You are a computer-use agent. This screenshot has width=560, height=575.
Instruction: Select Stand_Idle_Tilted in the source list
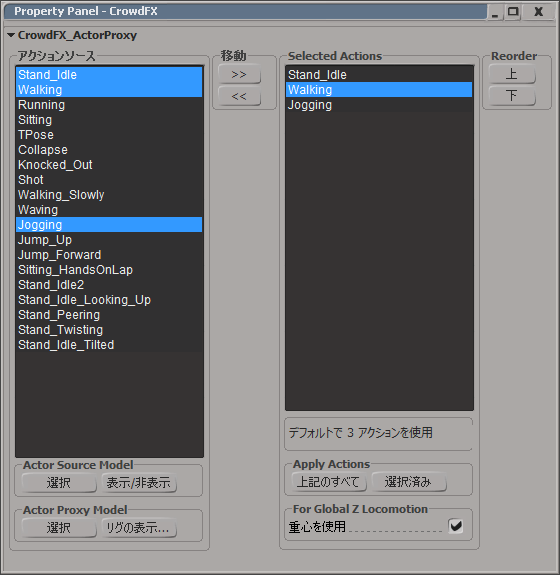[x=109, y=345]
